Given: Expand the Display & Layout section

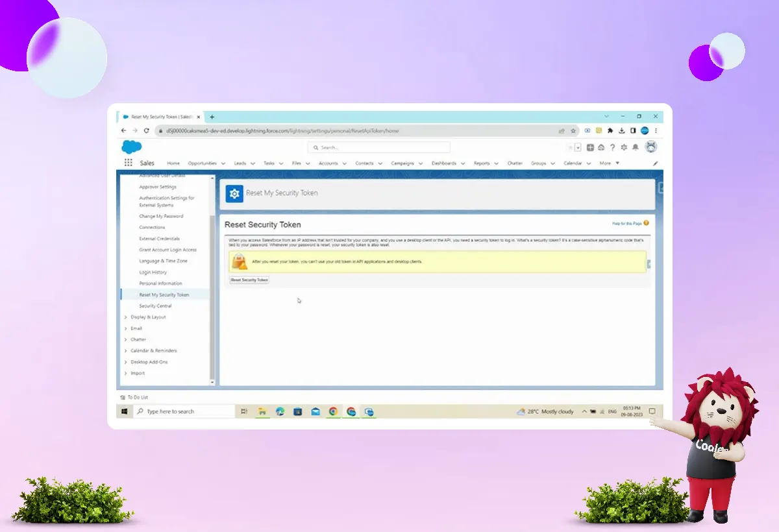Looking at the screenshot, I should click(x=126, y=317).
